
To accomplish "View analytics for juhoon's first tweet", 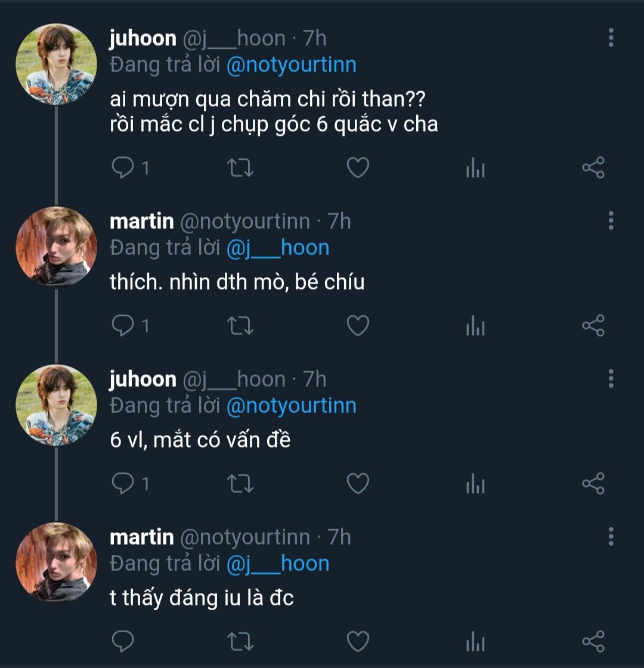I will [x=475, y=169].
